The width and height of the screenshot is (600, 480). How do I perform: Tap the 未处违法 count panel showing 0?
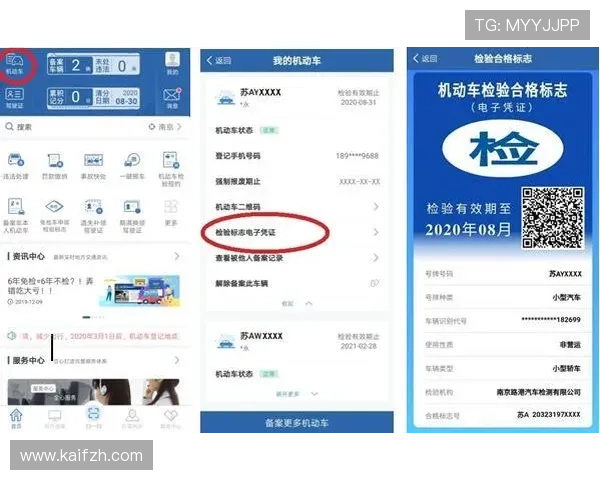(116, 65)
